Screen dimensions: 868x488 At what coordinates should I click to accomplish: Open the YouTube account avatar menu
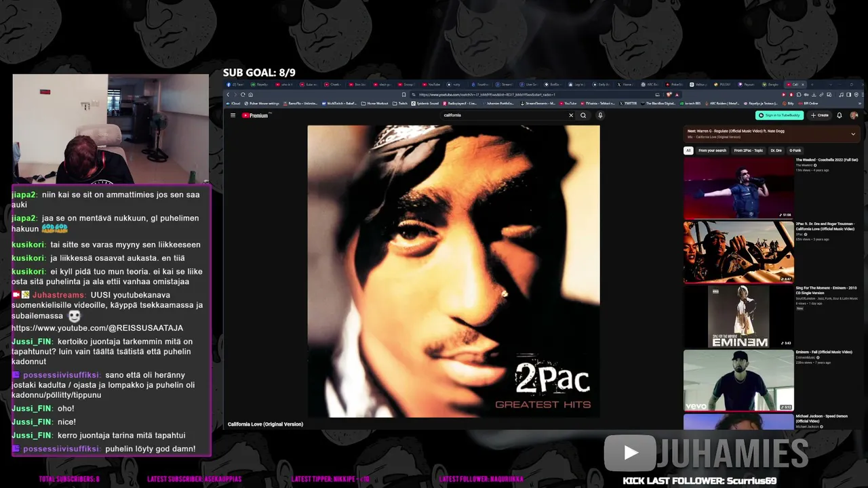854,115
